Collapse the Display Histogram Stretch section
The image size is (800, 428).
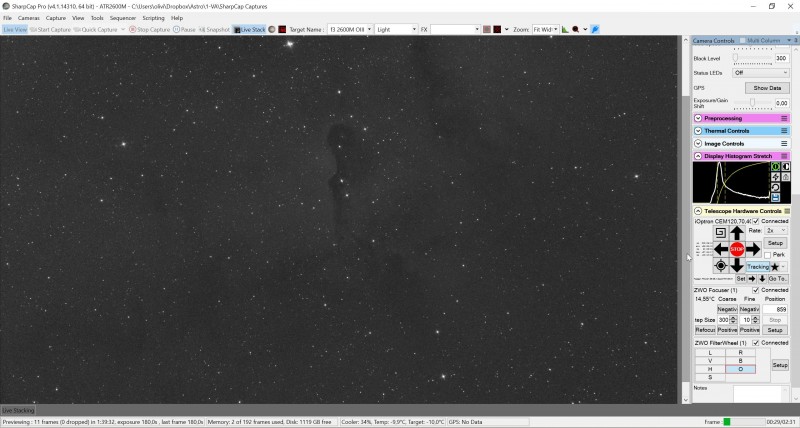click(x=698, y=156)
